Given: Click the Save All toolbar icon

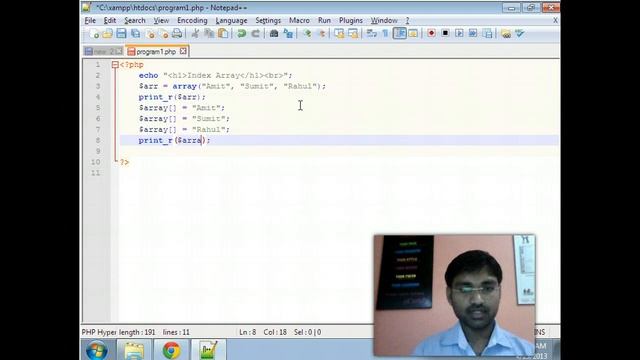Looking at the screenshot, I should [x=135, y=34].
